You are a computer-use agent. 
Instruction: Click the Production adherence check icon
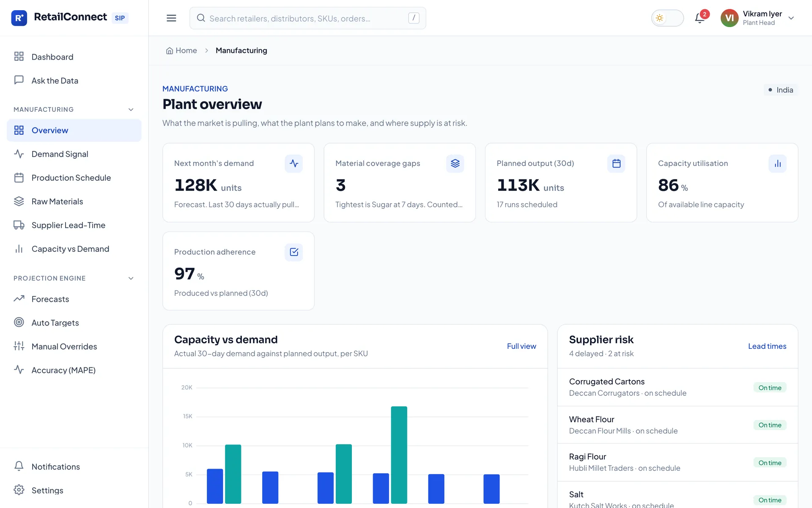click(x=294, y=252)
